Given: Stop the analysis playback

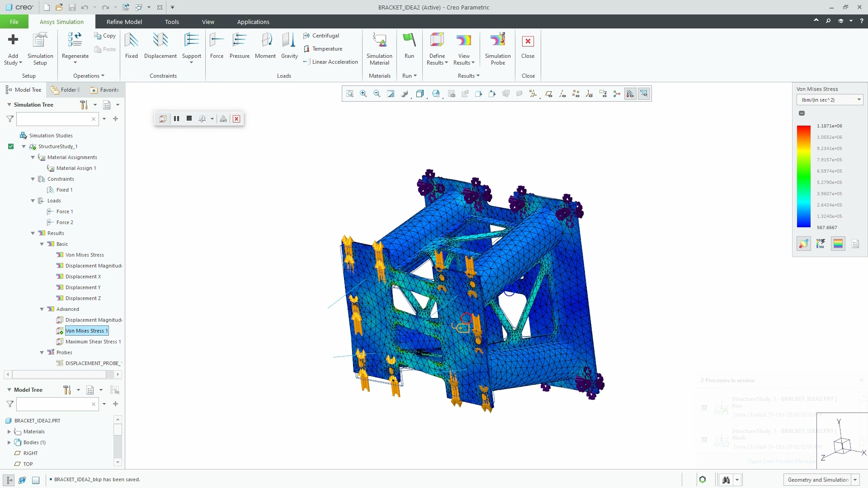Looking at the screenshot, I should click(x=189, y=118).
